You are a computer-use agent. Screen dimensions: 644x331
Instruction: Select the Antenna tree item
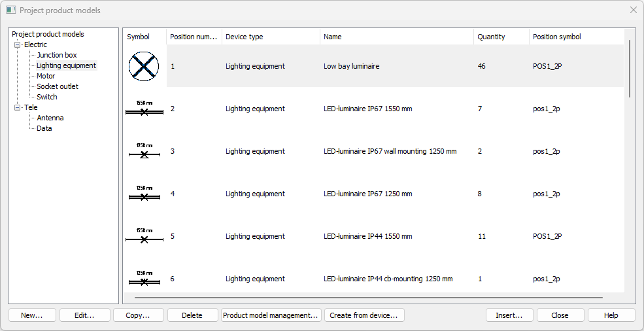50,118
